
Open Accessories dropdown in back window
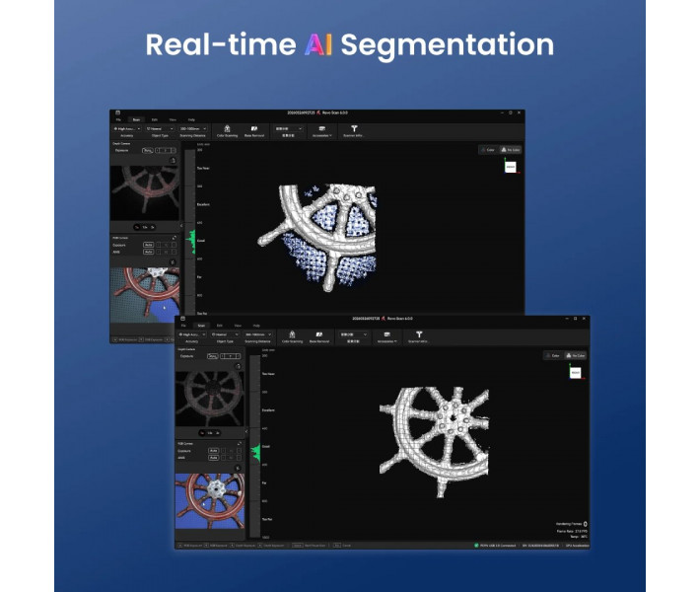click(321, 135)
